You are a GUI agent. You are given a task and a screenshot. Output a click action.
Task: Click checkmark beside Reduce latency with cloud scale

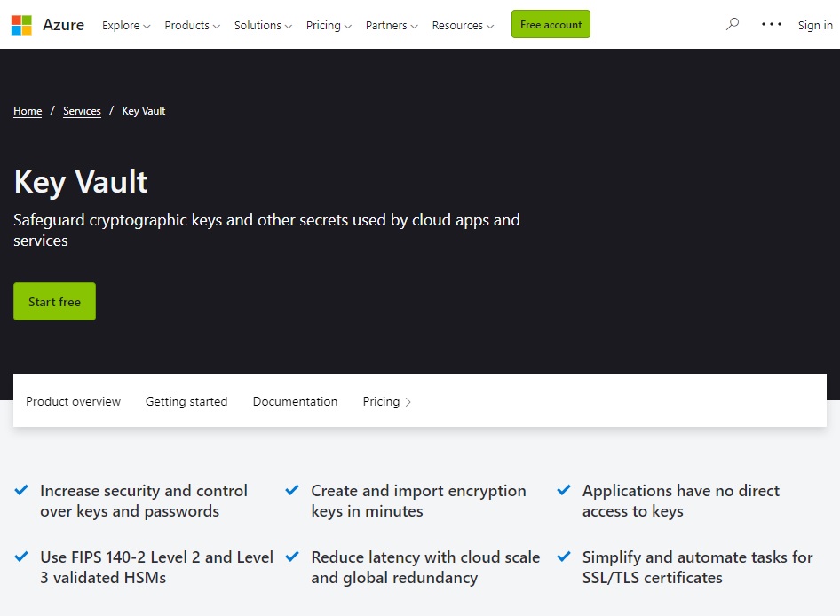click(292, 556)
